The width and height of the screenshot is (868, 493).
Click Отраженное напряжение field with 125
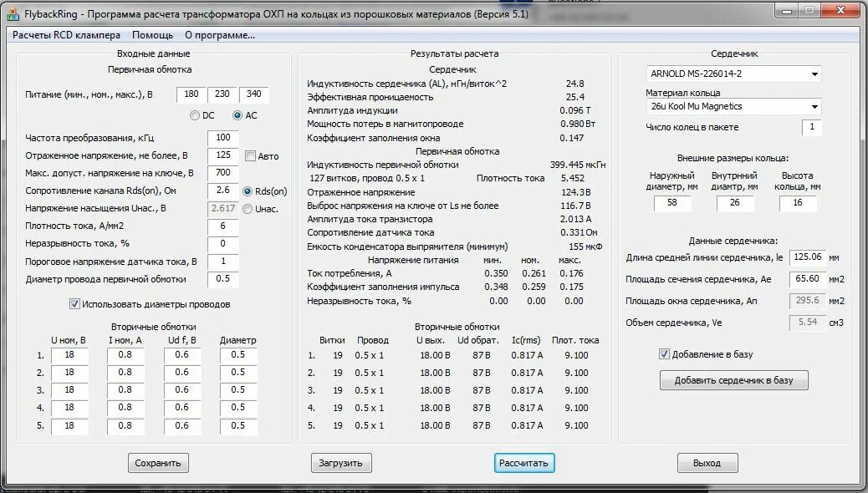coord(223,155)
